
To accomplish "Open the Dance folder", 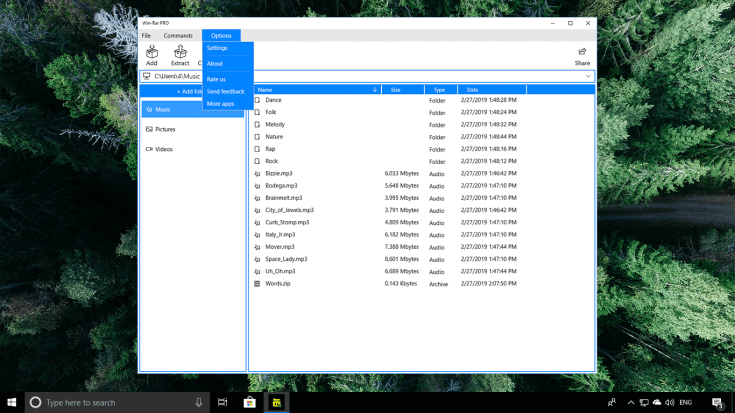I will tap(273, 100).
